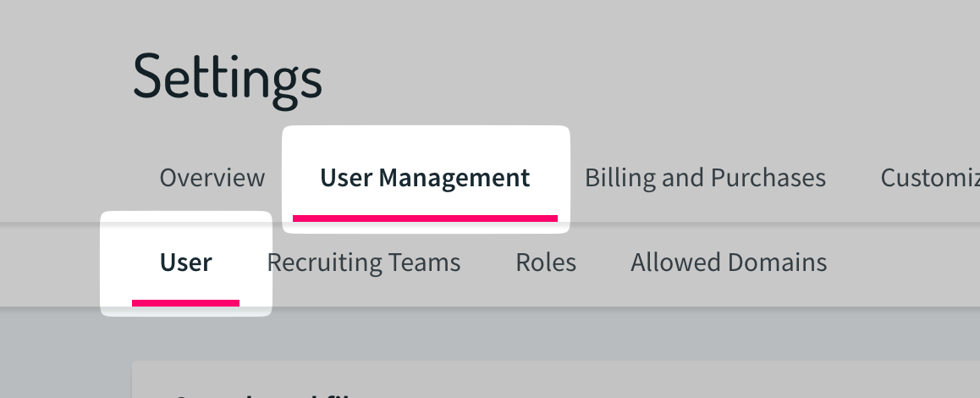Select the User sub-tab
980x398 pixels.
[185, 263]
